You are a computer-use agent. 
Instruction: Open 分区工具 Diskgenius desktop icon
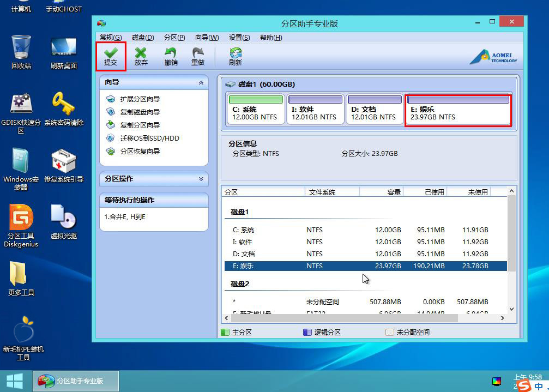(21, 226)
